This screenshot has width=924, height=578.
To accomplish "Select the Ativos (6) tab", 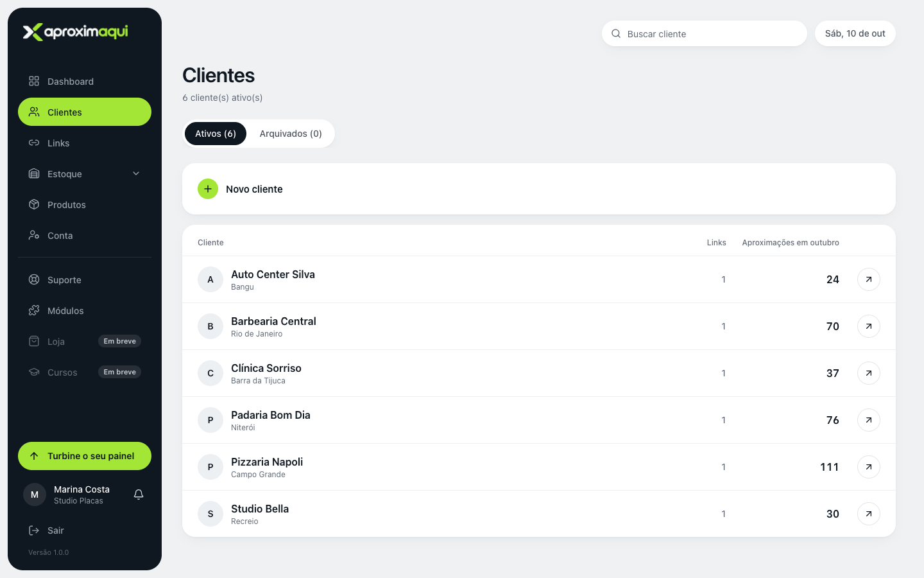I will tap(216, 134).
